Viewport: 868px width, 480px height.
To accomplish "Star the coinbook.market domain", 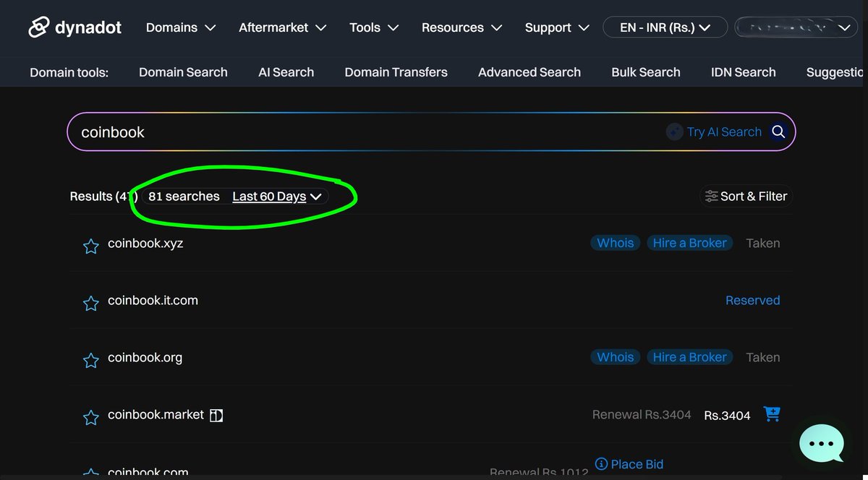I will [90, 418].
